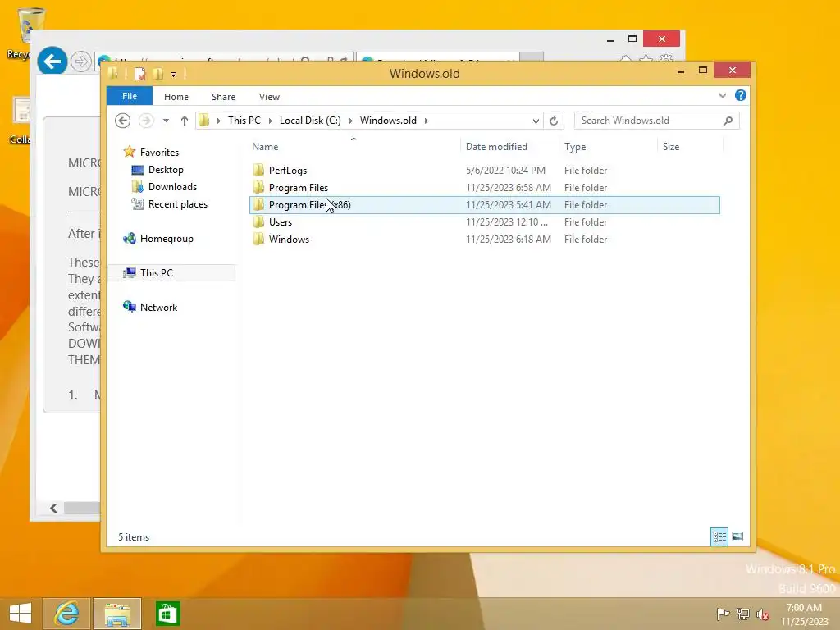
Task: Expand the ribbon with chevron arrow
Action: tap(722, 96)
